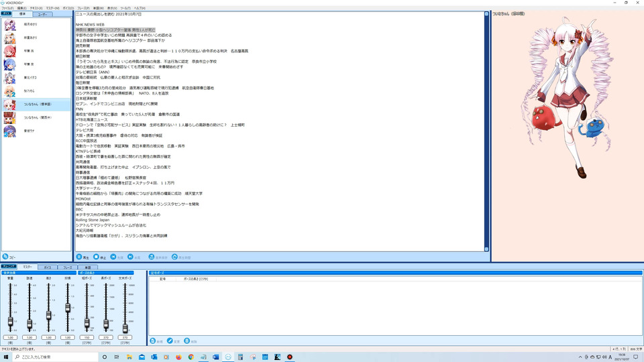
Task: Open Firefox from the taskbar
Action: tap(178, 357)
